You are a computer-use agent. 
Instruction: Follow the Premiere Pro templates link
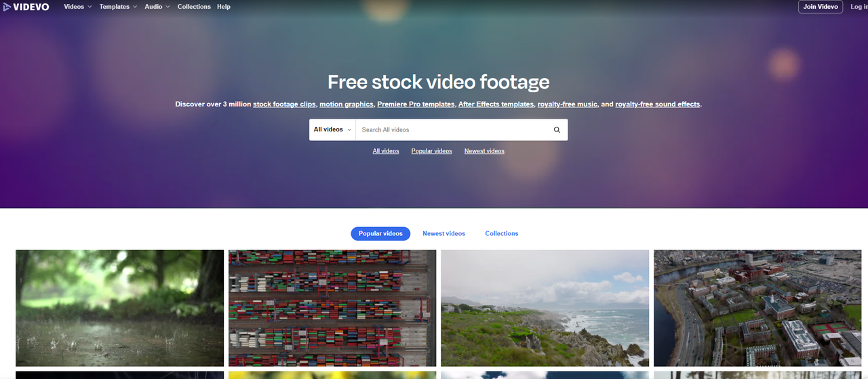pos(416,104)
